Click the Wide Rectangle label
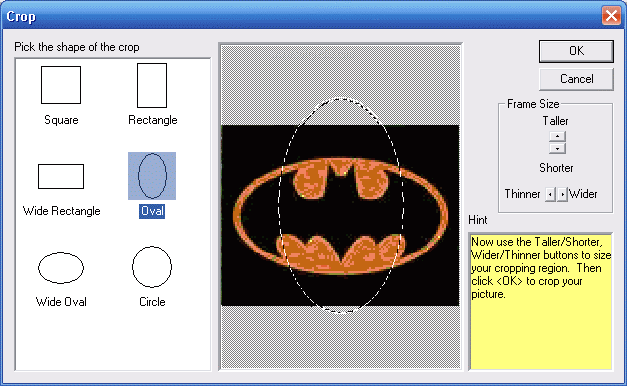This screenshot has width=627, height=386. coord(62,211)
